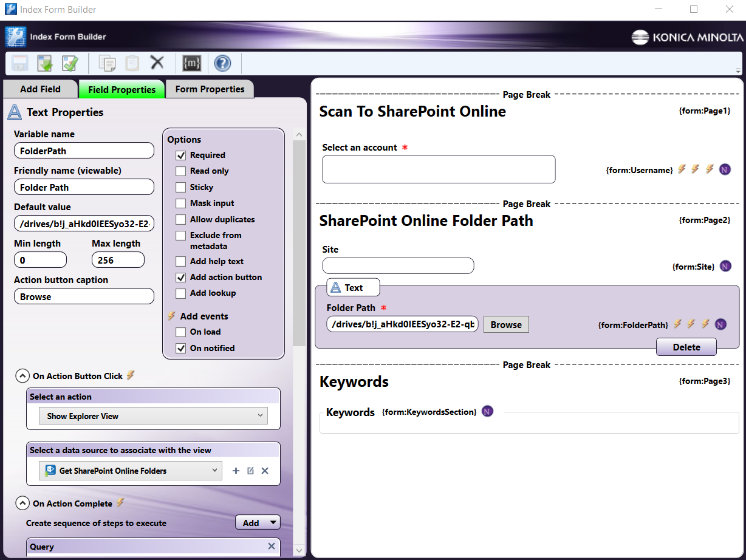746x560 pixels.
Task: Click first lightning bolt beside {form:Username}
Action: click(682, 169)
